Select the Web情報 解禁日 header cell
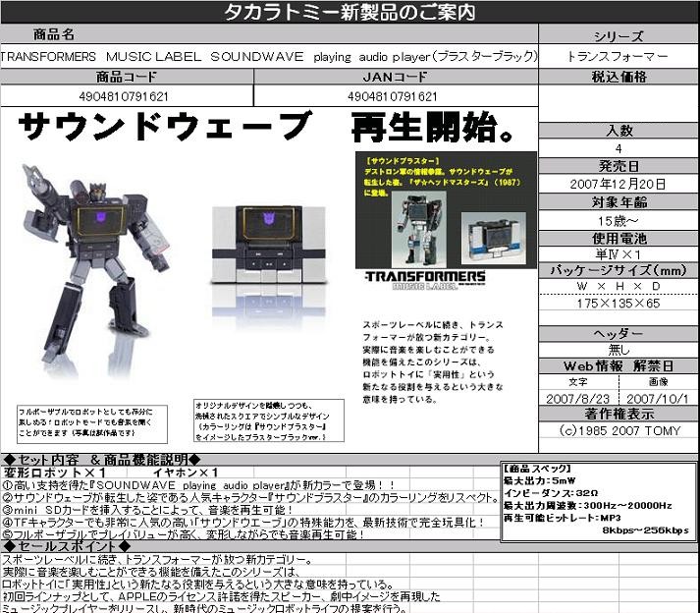 619,365
